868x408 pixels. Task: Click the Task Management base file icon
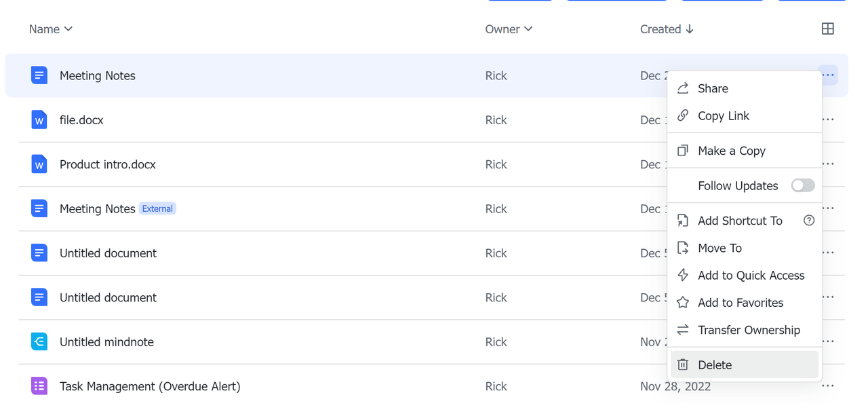[39, 386]
